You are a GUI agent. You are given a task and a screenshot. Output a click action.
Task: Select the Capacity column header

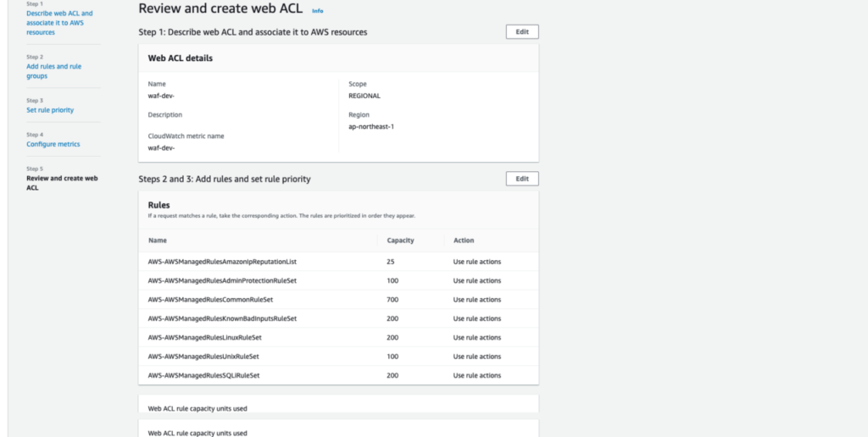(400, 241)
